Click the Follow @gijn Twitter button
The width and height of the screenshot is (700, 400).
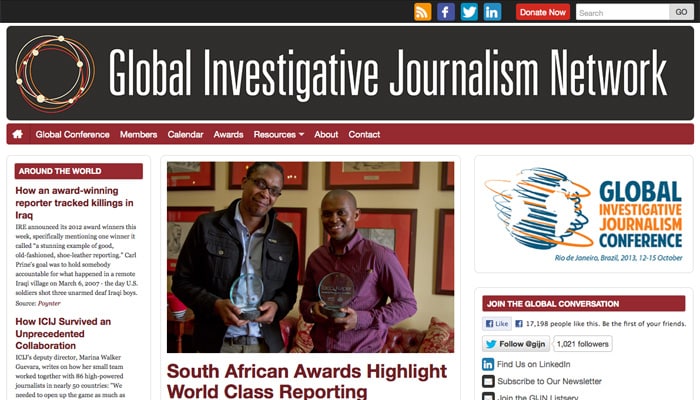pyautogui.click(x=516, y=344)
